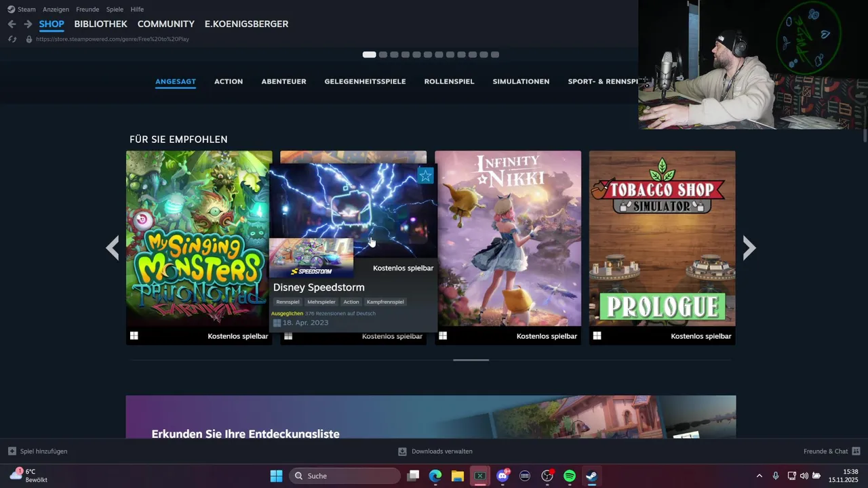Open Spotify from the taskbar

pyautogui.click(x=570, y=476)
